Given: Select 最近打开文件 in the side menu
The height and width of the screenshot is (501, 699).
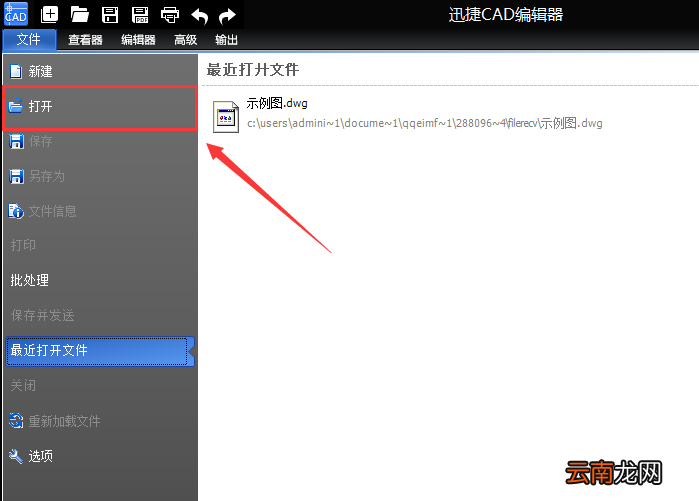Looking at the screenshot, I should pos(100,351).
